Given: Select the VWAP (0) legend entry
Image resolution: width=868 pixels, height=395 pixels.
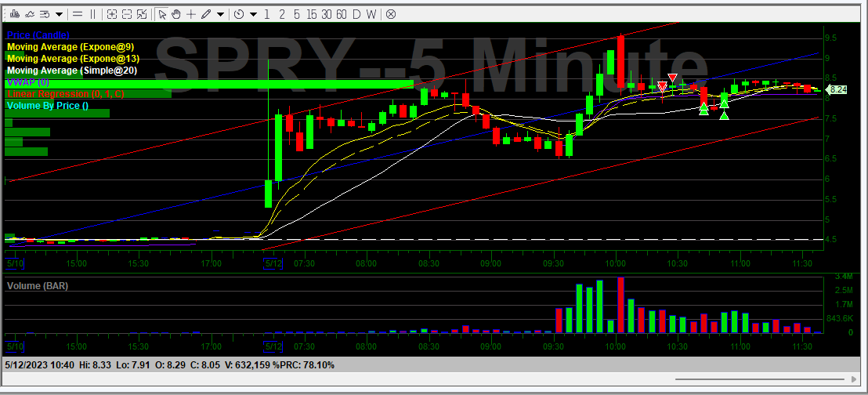Looking at the screenshot, I should click(x=28, y=82).
